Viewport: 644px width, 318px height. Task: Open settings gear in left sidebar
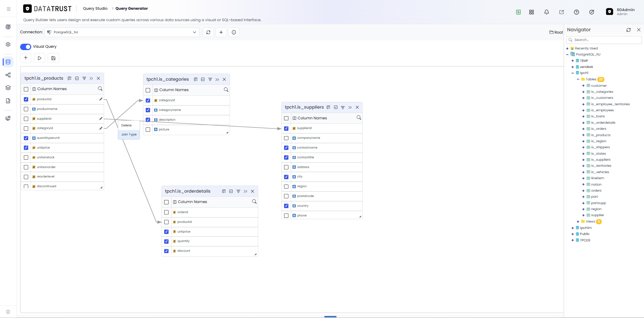tap(8, 44)
